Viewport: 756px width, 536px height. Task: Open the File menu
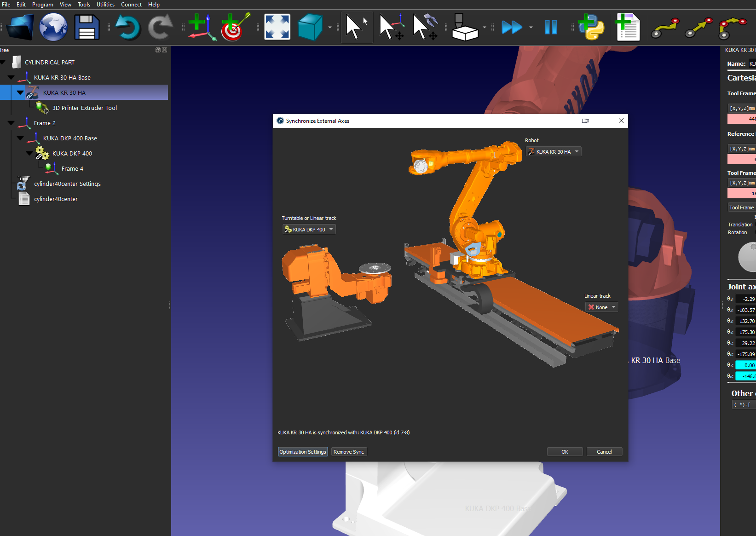point(6,5)
